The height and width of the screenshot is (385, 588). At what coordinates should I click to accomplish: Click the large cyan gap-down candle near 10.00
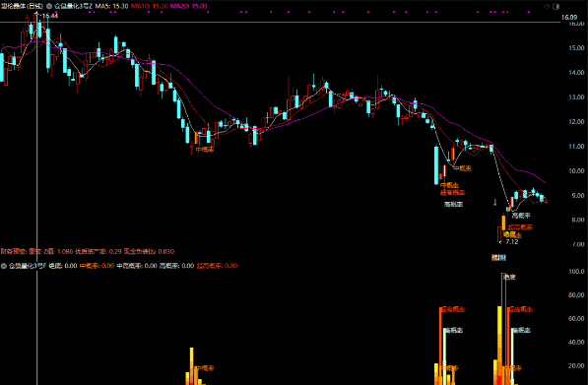[x=436, y=165]
